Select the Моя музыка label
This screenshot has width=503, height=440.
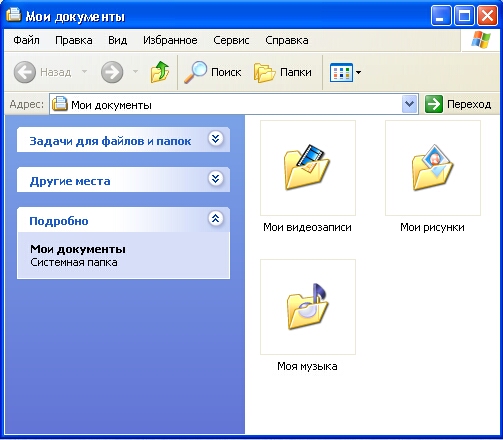coord(307,366)
